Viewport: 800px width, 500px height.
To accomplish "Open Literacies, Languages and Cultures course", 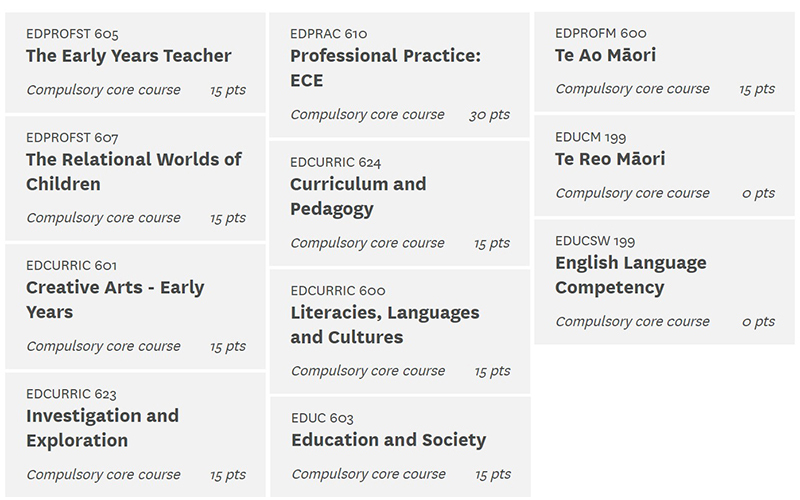I will pos(399,332).
